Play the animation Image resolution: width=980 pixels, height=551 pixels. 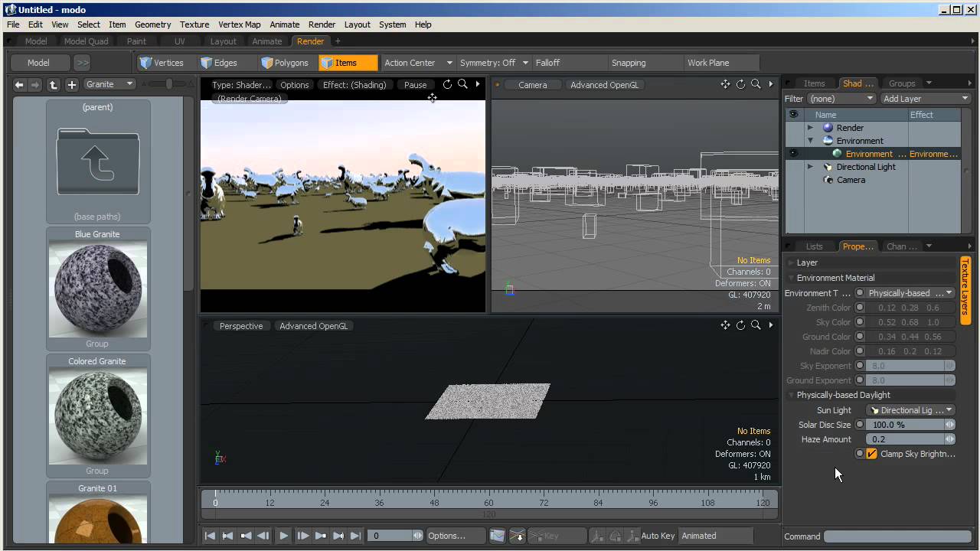point(283,536)
